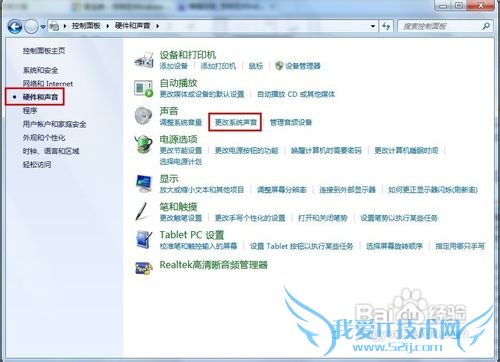
Task: Open the 笔和触摸 heading link
Action: tap(178, 207)
